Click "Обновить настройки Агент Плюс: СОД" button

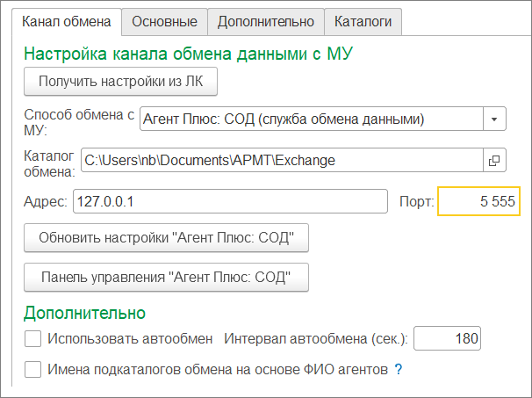(x=166, y=237)
